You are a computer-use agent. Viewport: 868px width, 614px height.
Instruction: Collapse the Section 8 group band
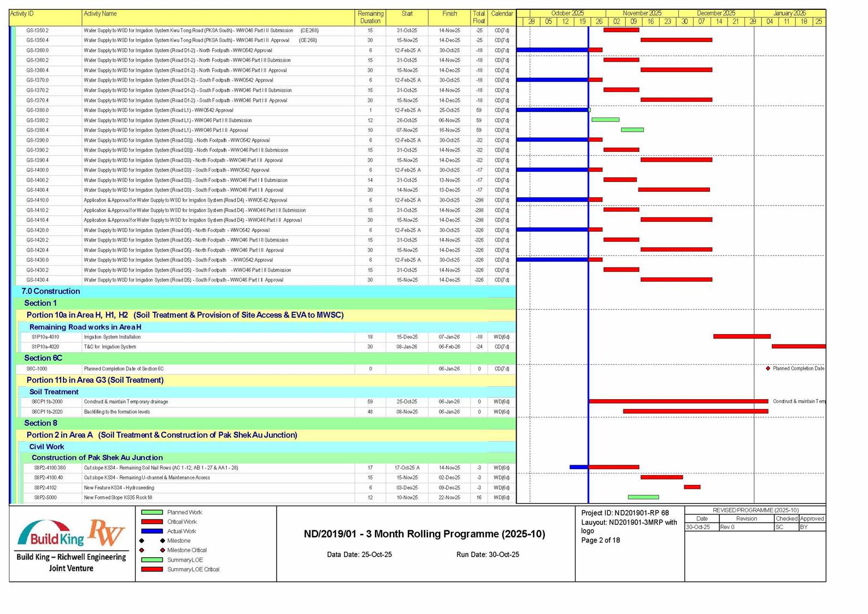[40, 423]
